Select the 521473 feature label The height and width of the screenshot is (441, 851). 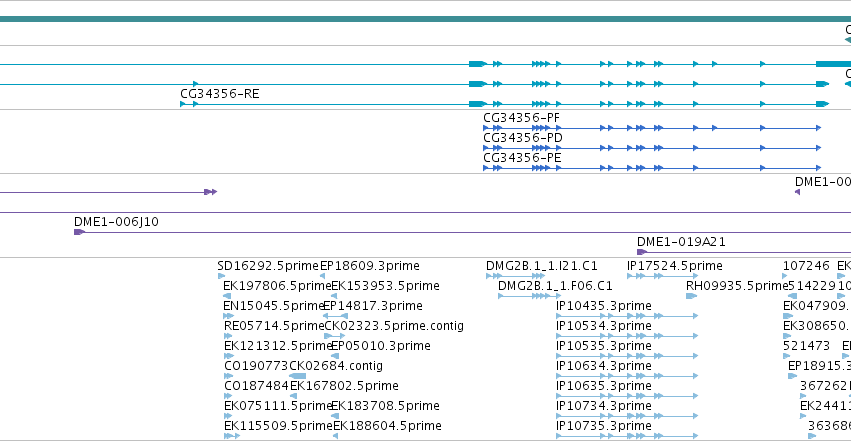click(x=806, y=346)
